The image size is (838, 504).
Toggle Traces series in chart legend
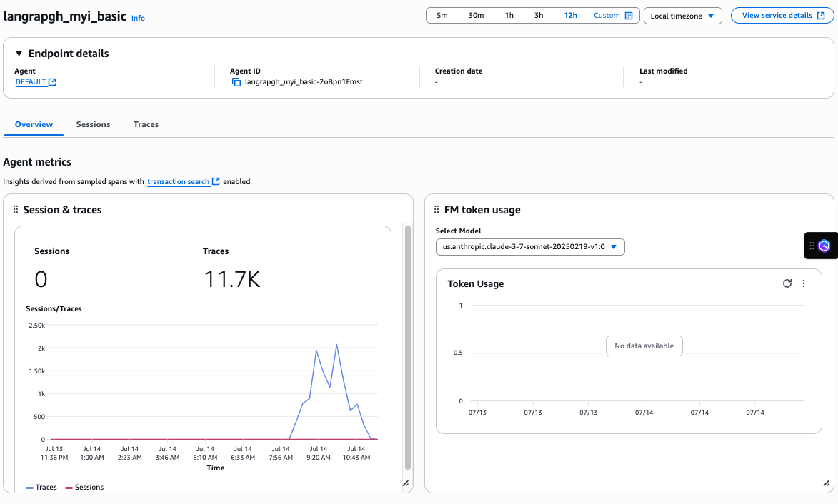[41, 487]
